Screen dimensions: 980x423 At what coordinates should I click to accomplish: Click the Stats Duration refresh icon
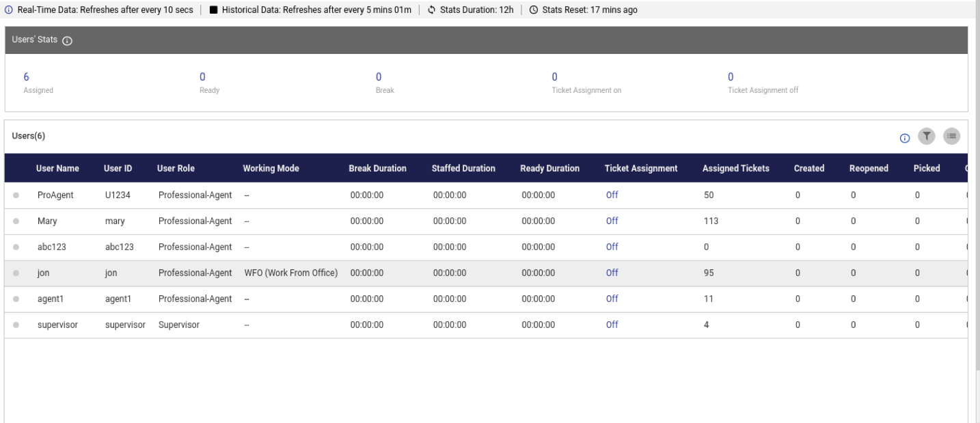pos(431,10)
